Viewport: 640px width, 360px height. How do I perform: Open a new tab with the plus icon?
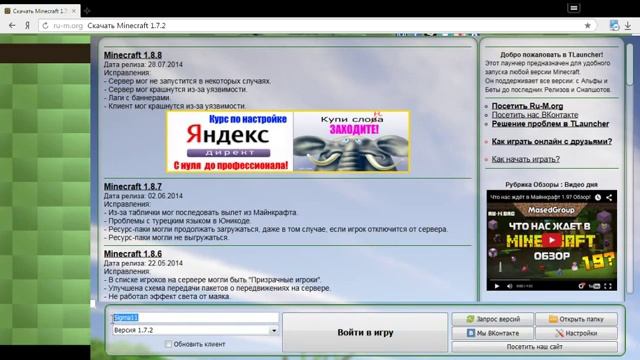point(87,11)
